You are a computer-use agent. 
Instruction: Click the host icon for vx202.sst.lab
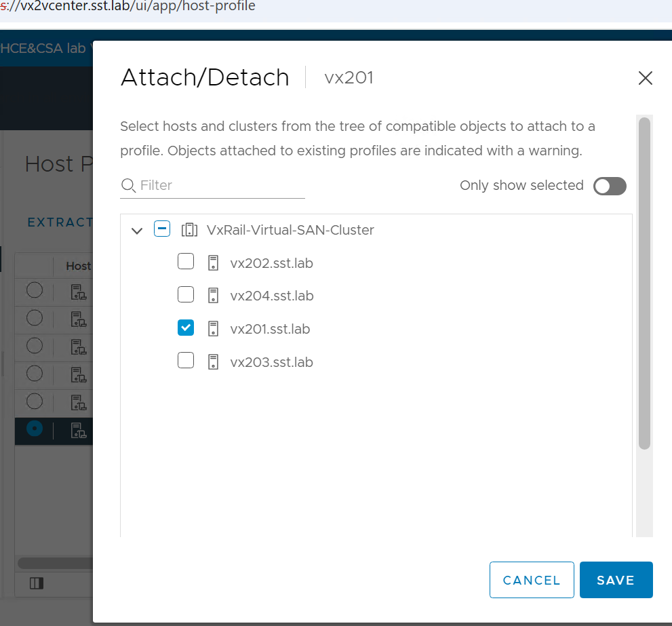[x=213, y=263]
